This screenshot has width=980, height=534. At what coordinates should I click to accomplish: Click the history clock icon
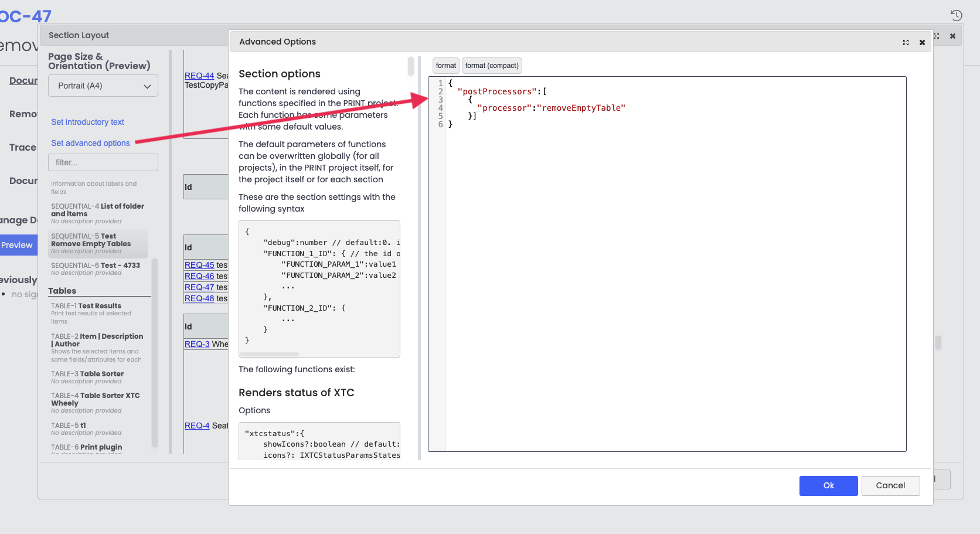(956, 15)
